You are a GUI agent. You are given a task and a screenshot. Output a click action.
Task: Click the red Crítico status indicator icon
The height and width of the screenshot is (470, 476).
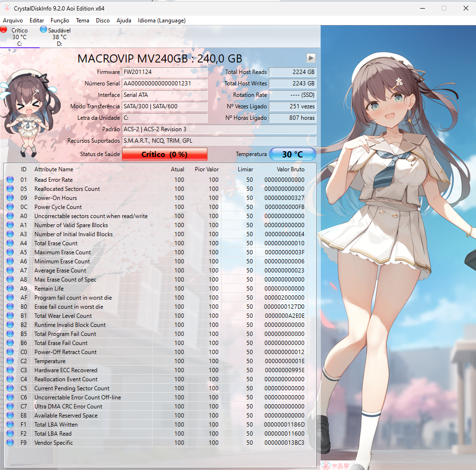click(x=4, y=30)
